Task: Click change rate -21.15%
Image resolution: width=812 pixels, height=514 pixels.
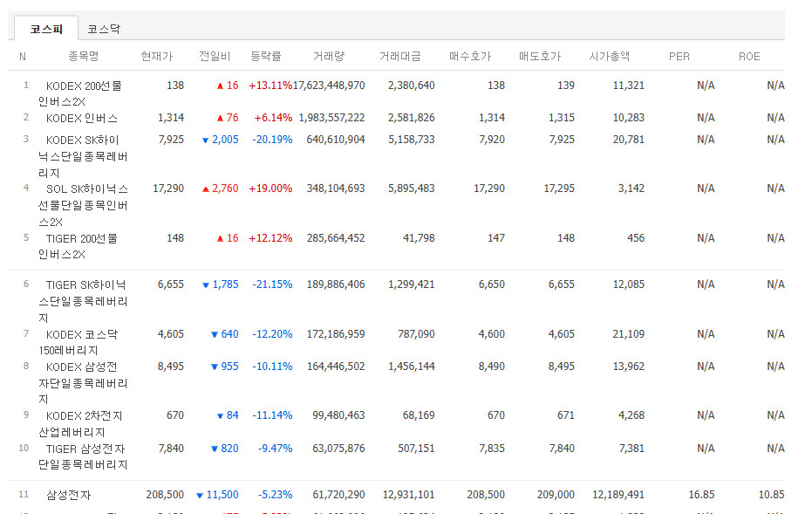Action: (272, 284)
